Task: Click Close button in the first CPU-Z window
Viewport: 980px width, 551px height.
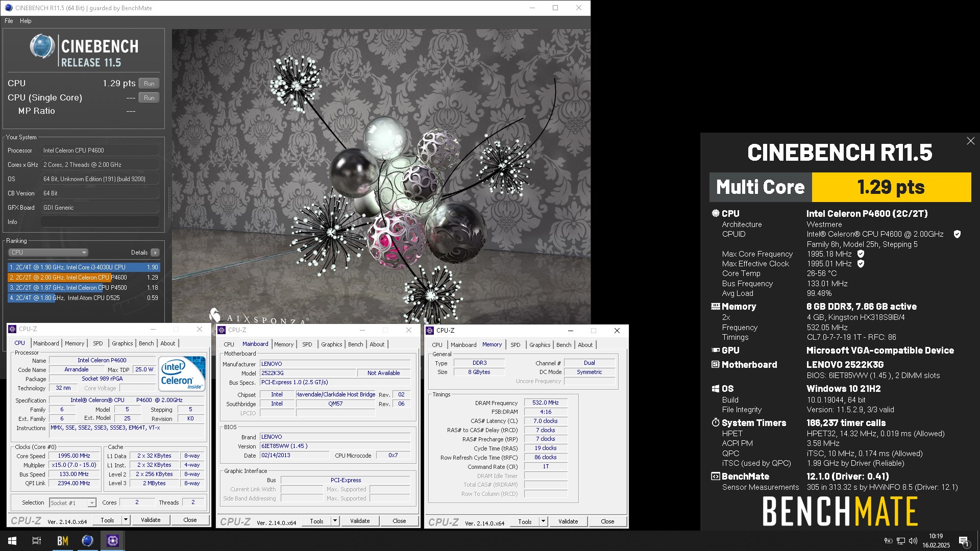Action: click(x=190, y=520)
